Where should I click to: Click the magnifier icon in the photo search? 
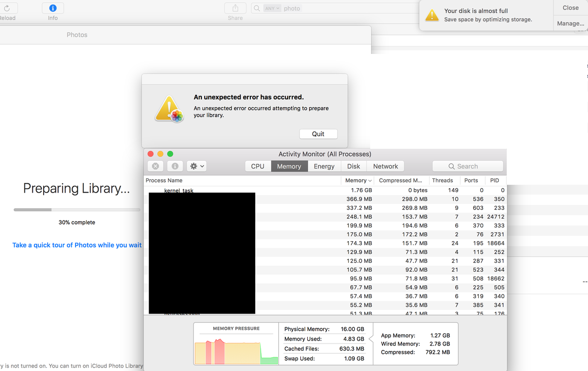(257, 8)
